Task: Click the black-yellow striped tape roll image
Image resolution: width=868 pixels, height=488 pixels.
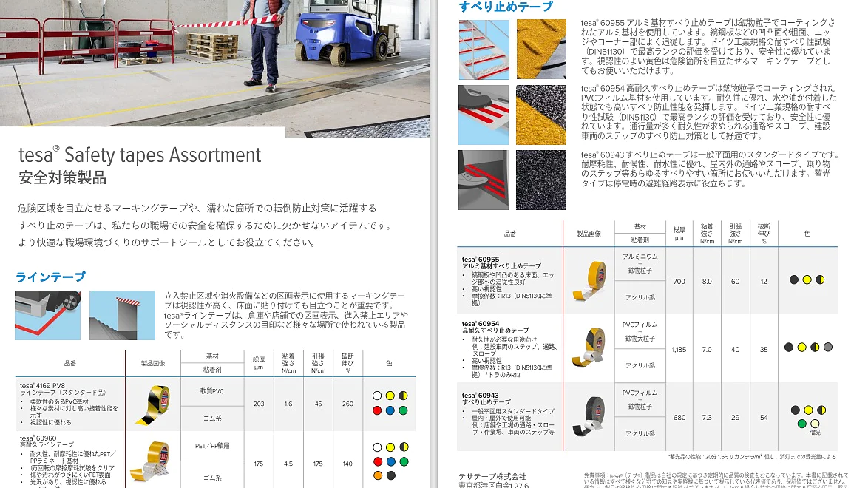Action: 153,404
